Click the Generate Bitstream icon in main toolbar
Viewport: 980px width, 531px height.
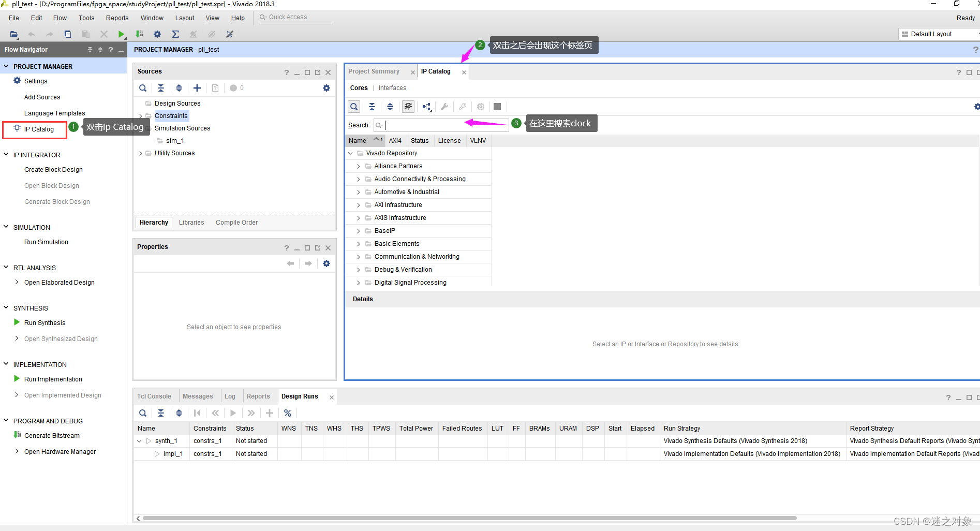[139, 34]
